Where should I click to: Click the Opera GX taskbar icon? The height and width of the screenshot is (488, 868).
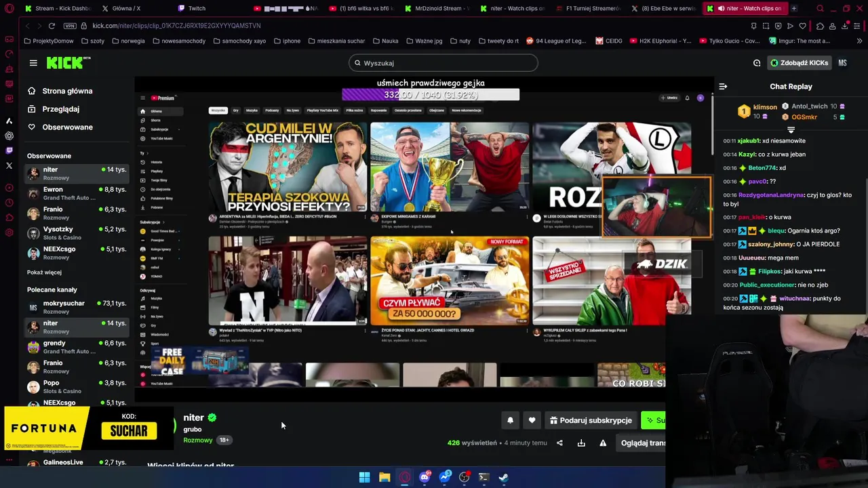[x=405, y=477]
